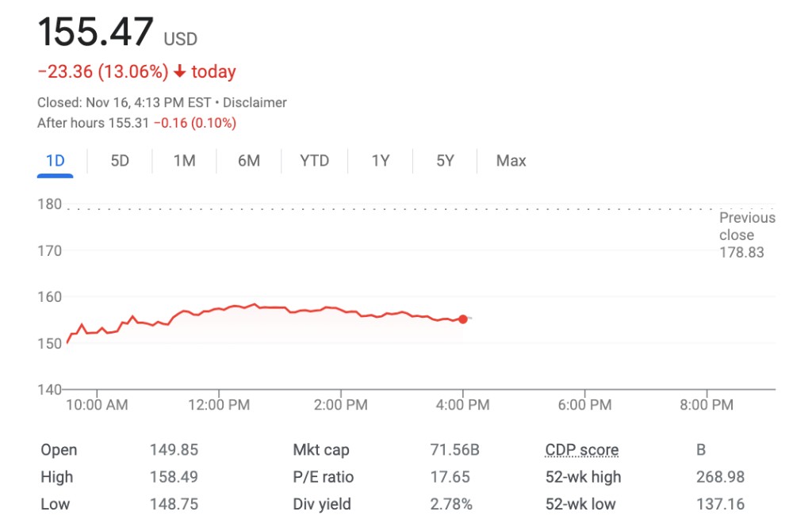Viewport: 812px width, 523px height.
Task: Select the YTD tab
Action: [x=314, y=161]
